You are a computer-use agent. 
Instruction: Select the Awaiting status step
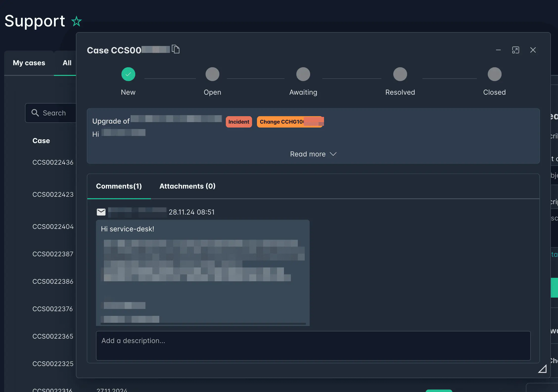pos(303,74)
